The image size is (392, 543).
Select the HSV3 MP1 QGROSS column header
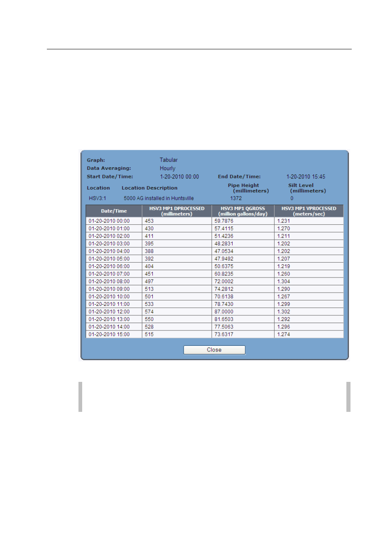(x=243, y=211)
